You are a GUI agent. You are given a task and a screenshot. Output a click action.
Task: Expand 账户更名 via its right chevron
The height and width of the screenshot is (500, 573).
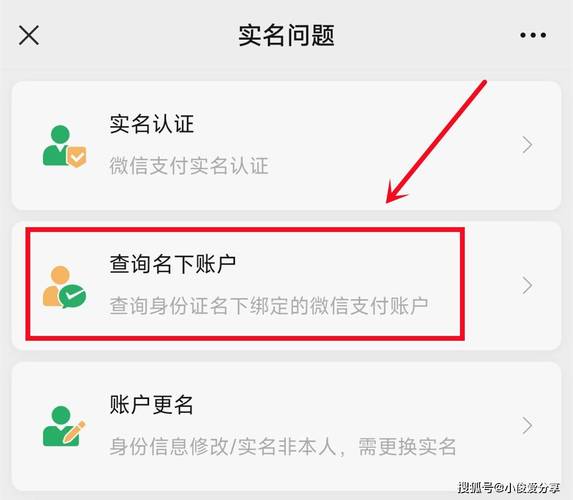tap(527, 425)
